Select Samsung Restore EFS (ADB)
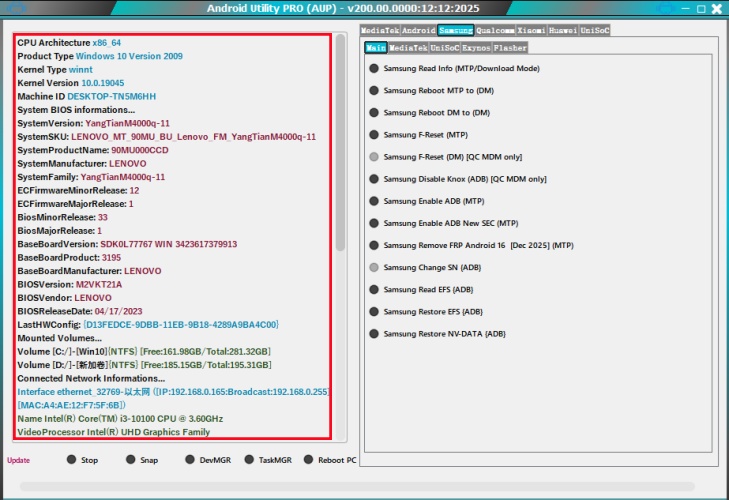Image resolution: width=729 pixels, height=500 pixels. coord(426,312)
